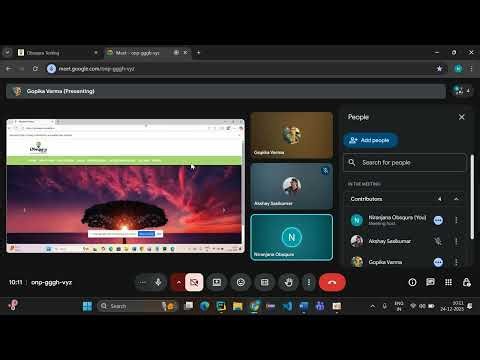
Task: Click the Present now screen share icon
Action: [x=217, y=282]
